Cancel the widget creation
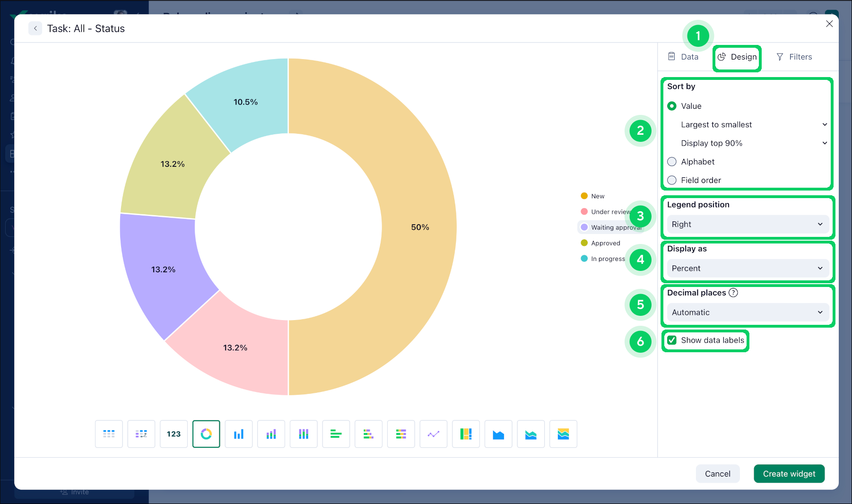Image resolution: width=852 pixels, height=504 pixels. (718, 473)
